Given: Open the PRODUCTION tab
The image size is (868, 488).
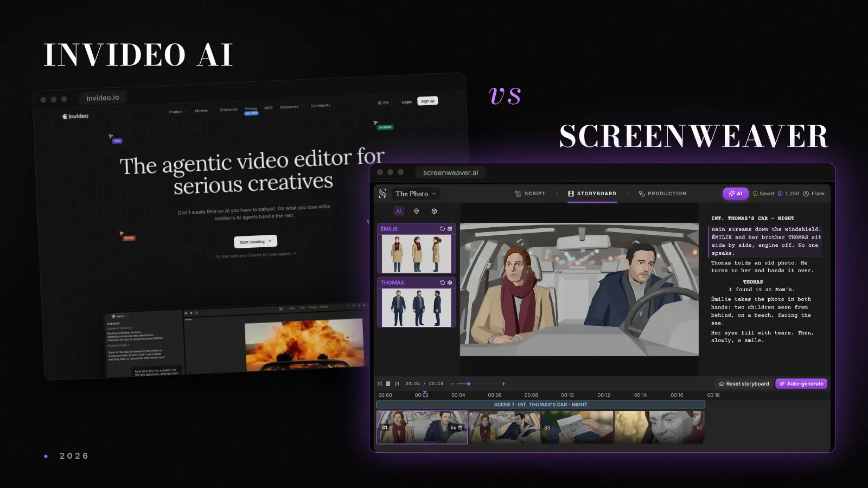Looking at the screenshot, I should coord(662,194).
